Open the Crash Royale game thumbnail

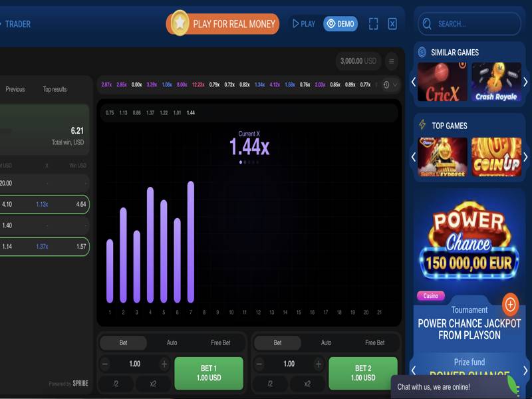pos(496,82)
